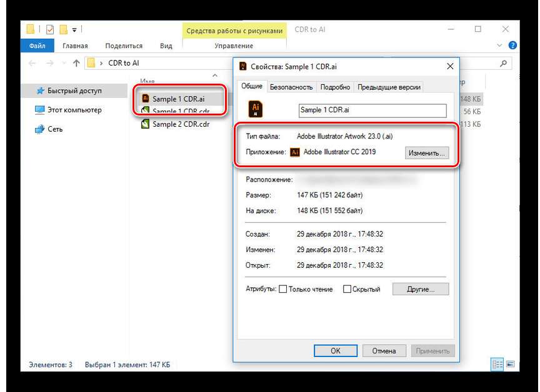Switch to details view icon in status bar
Image resolution: width=540 pixels, height=392 pixels.
[x=497, y=364]
